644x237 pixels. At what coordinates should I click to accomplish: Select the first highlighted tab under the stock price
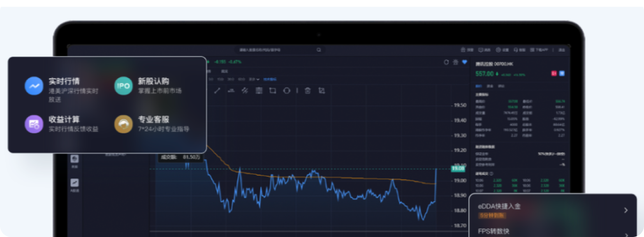click(478, 86)
